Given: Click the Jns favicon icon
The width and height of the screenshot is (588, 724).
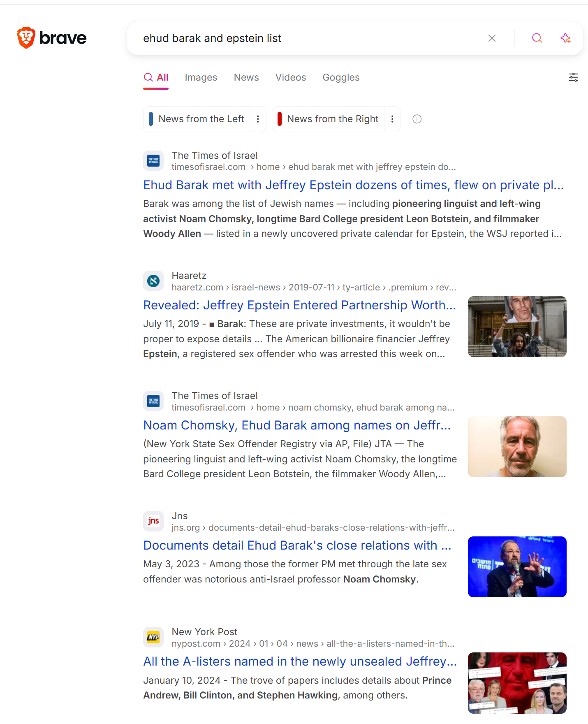Looking at the screenshot, I should tap(153, 521).
